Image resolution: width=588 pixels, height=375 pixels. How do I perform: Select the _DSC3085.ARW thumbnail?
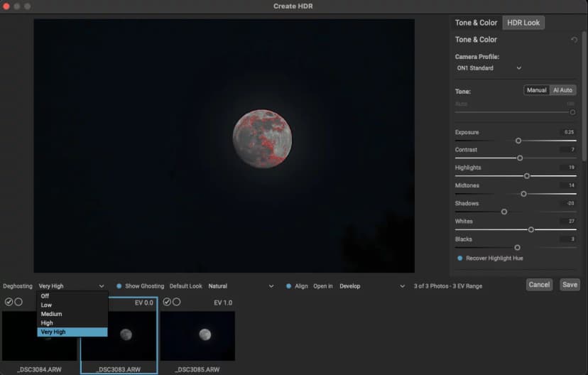tap(197, 336)
